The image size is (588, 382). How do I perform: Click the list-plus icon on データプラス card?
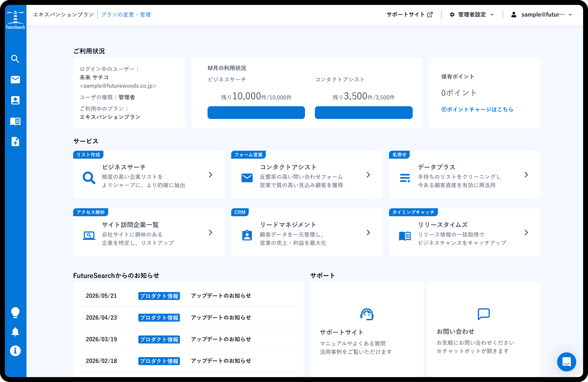tap(405, 178)
